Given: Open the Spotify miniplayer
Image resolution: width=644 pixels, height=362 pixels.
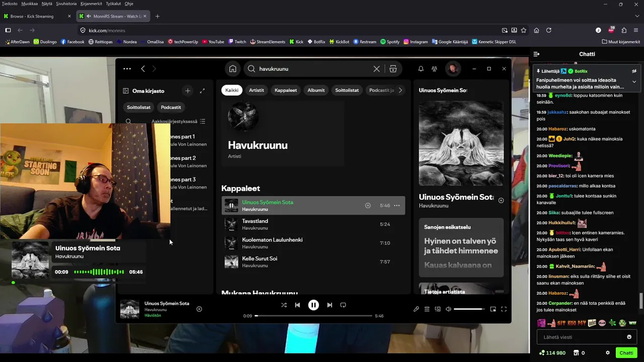Looking at the screenshot, I should [x=493, y=309].
